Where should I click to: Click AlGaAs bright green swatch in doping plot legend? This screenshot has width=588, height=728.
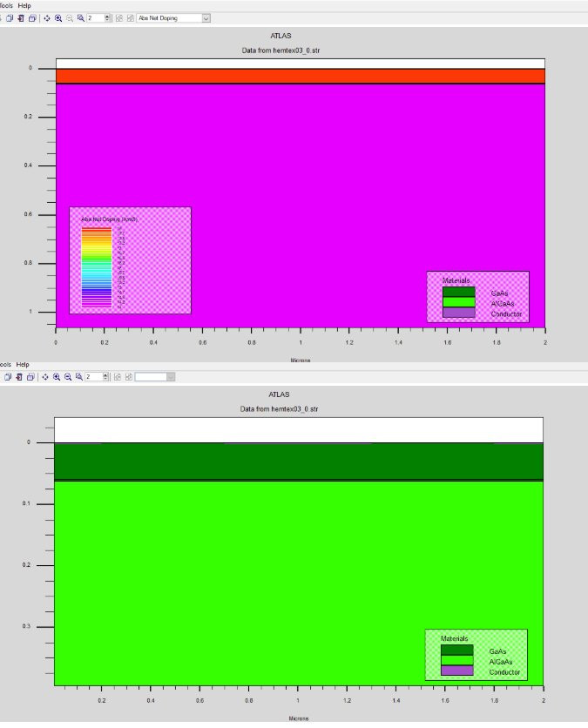[458, 302]
